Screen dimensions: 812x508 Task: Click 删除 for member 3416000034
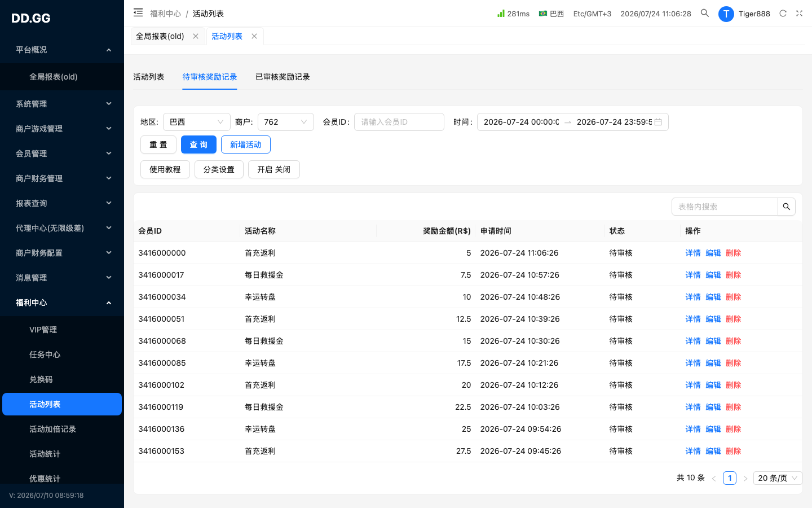pyautogui.click(x=734, y=297)
